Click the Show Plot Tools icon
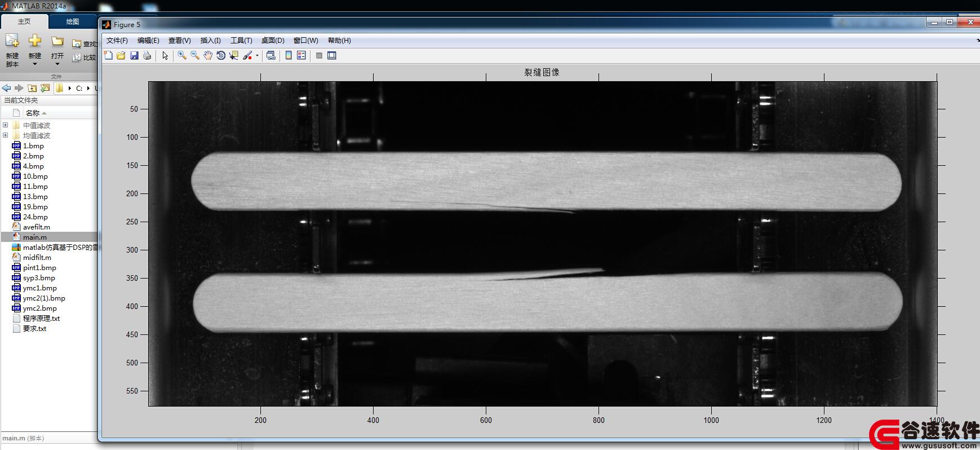Viewport: 980px width, 450px height. coord(332,55)
